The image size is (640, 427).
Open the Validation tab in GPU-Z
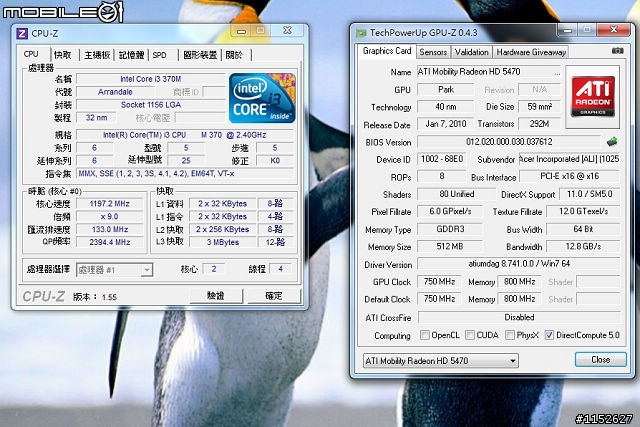coord(471,52)
